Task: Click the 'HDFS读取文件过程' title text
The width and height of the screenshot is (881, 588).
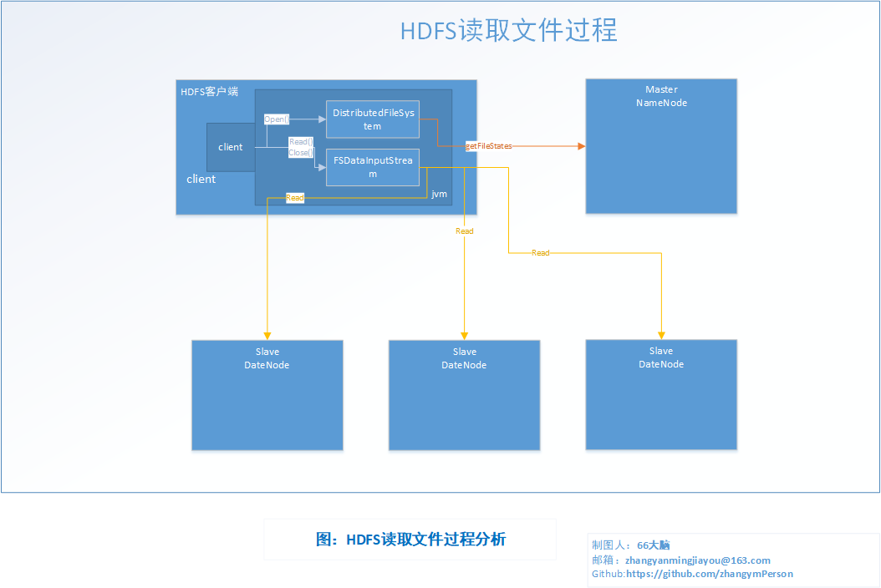Action: [x=508, y=30]
